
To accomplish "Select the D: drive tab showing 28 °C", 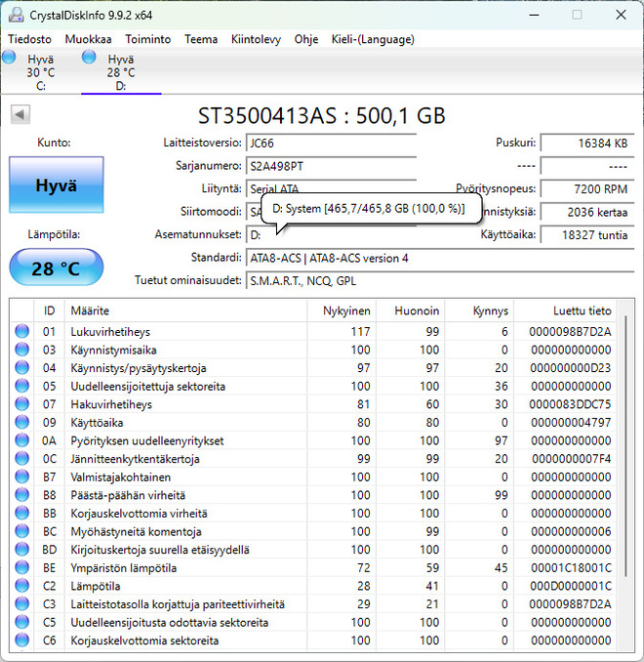I will point(121,72).
